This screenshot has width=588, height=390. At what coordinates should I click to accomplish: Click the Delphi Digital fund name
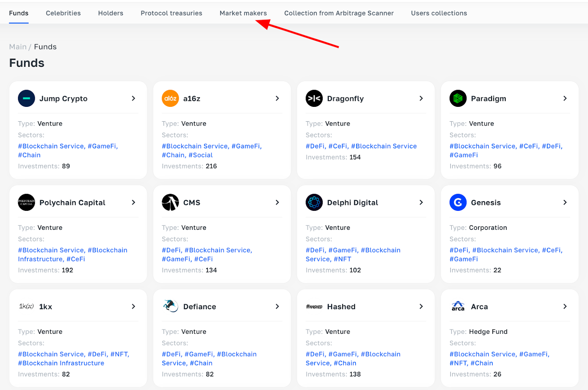point(352,203)
